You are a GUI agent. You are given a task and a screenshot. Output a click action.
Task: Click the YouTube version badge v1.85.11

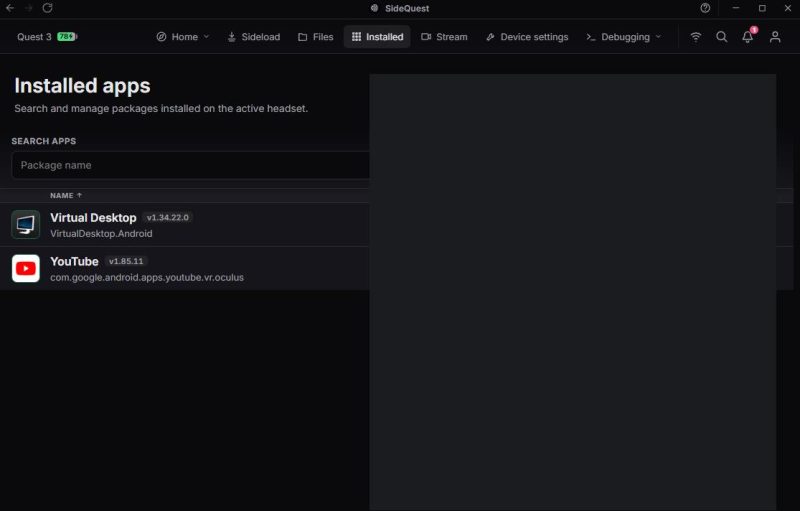(x=126, y=261)
